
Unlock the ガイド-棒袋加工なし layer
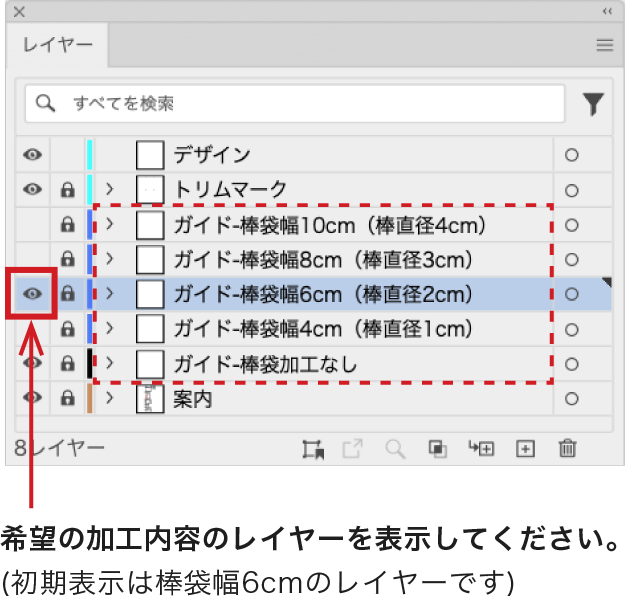coord(67,363)
